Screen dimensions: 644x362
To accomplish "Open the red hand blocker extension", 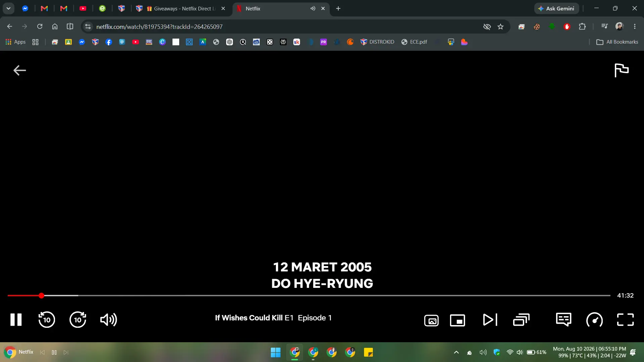I will (x=567, y=27).
